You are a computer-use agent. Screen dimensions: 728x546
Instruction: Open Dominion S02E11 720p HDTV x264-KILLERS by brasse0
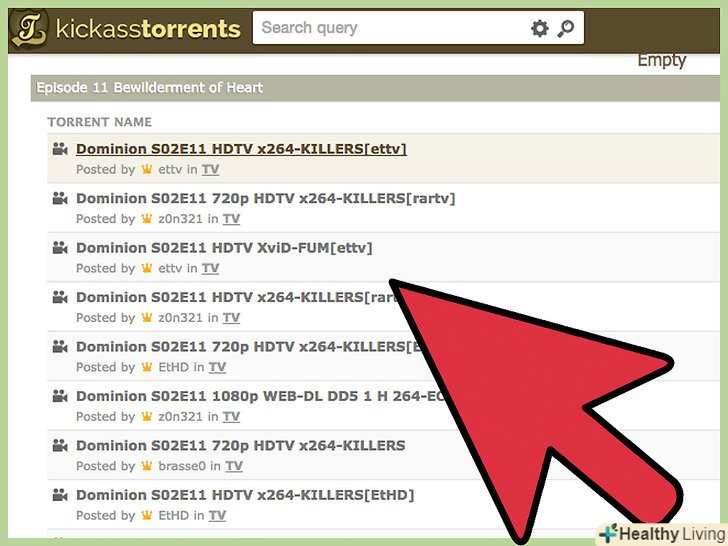point(240,446)
